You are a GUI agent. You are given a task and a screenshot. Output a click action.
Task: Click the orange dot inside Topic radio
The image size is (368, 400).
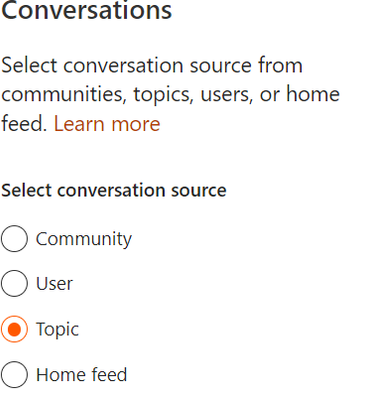[x=14, y=329]
